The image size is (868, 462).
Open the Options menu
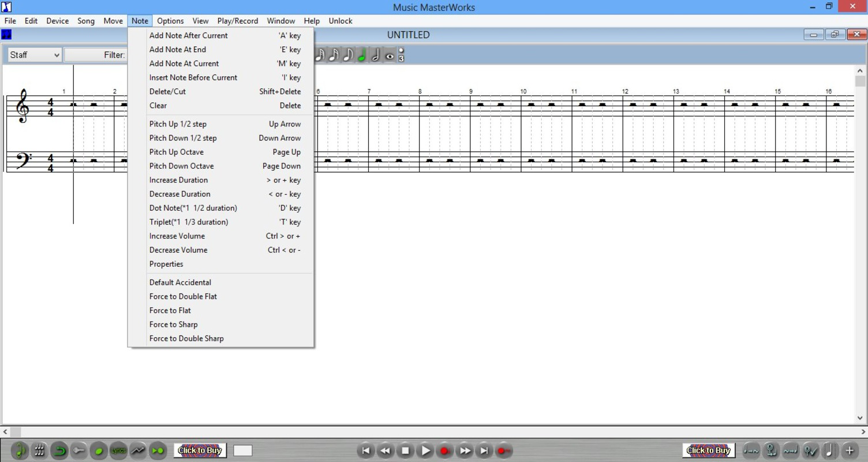(x=170, y=21)
